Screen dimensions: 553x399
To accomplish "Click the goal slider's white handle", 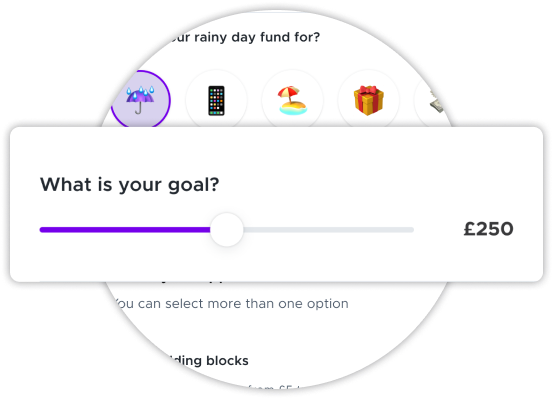I will pyautogui.click(x=227, y=230).
